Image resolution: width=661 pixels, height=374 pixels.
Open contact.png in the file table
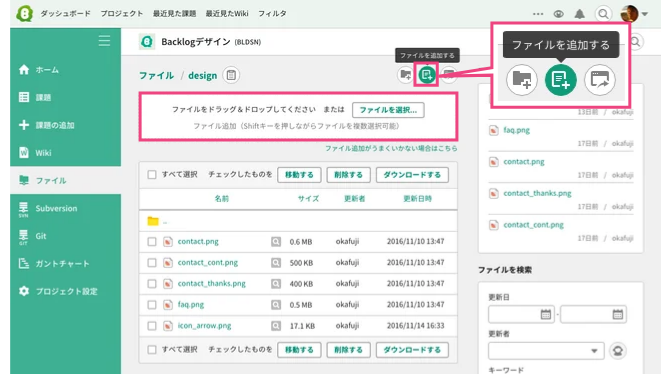tap(198, 242)
